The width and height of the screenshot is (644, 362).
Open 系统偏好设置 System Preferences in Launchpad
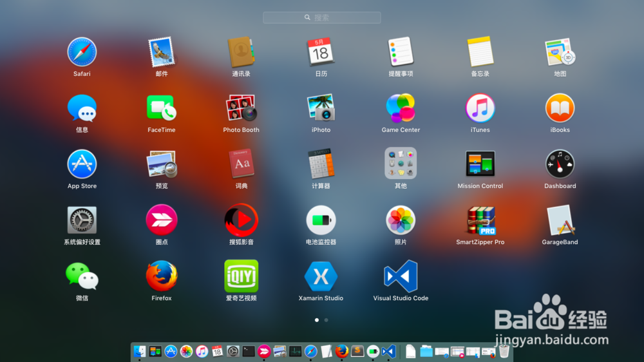click(82, 220)
